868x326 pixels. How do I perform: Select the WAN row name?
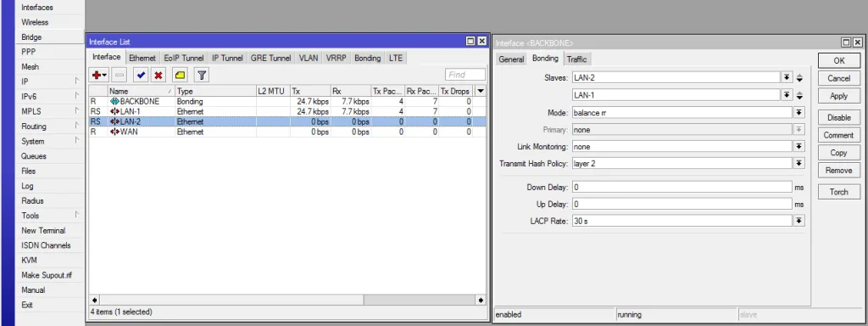(x=129, y=132)
